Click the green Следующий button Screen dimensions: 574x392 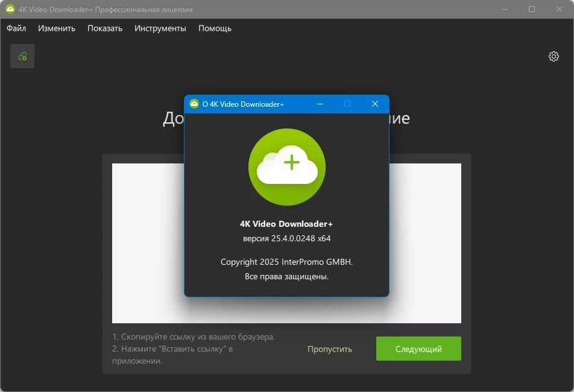[418, 349]
